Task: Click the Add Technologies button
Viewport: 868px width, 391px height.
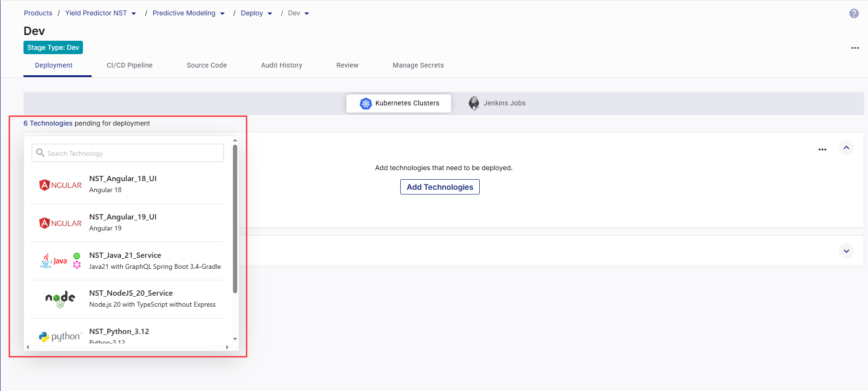Action: click(440, 187)
